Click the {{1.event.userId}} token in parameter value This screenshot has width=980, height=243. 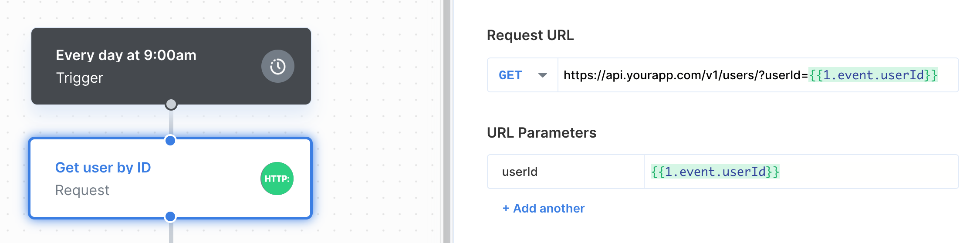click(715, 172)
